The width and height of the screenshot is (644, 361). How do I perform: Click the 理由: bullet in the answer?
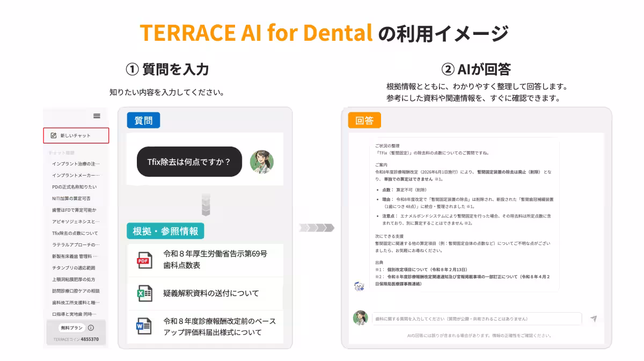click(x=468, y=203)
